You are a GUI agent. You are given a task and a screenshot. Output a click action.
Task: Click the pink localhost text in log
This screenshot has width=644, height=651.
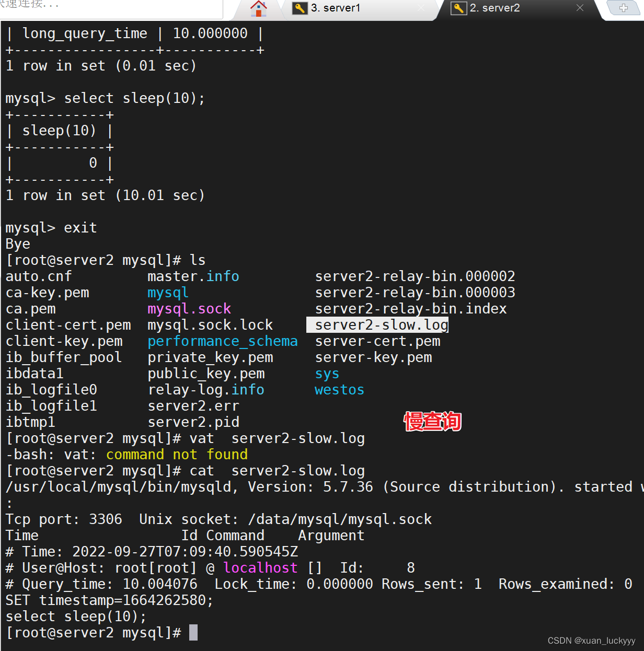pyautogui.click(x=260, y=568)
